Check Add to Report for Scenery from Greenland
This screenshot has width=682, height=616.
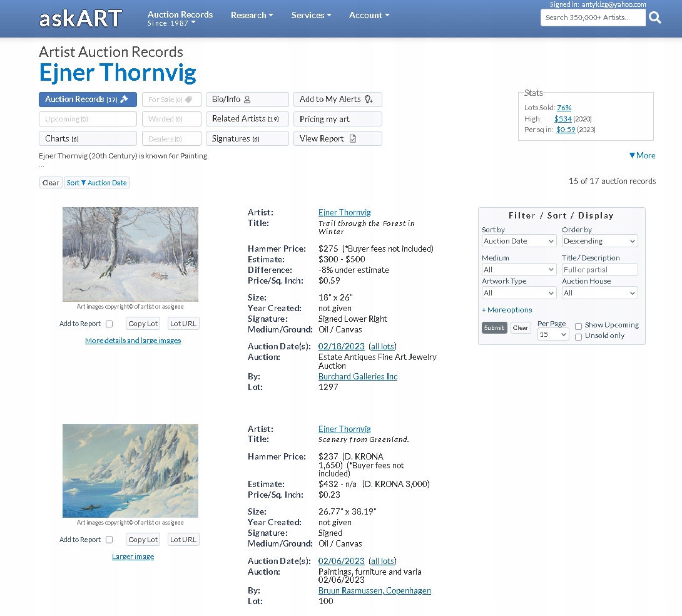pyautogui.click(x=109, y=540)
